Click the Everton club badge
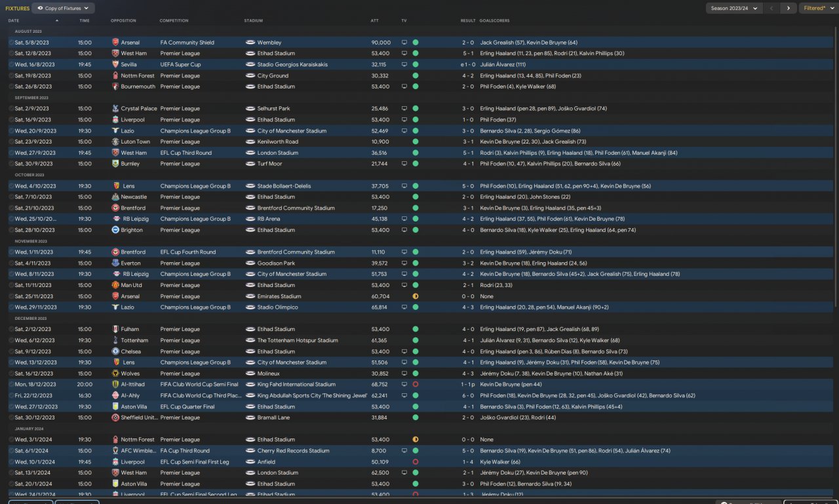The image size is (839, 504). pos(115,263)
